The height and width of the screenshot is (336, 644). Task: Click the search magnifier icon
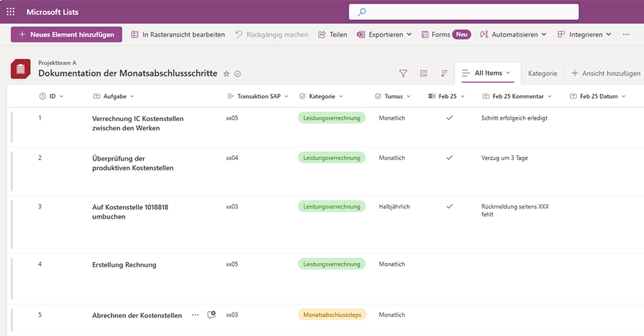[362, 12]
